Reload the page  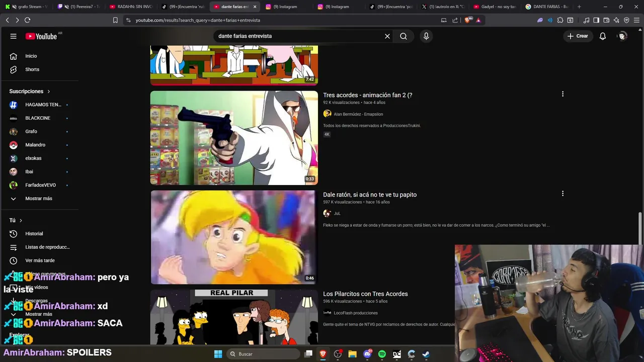[x=27, y=20]
